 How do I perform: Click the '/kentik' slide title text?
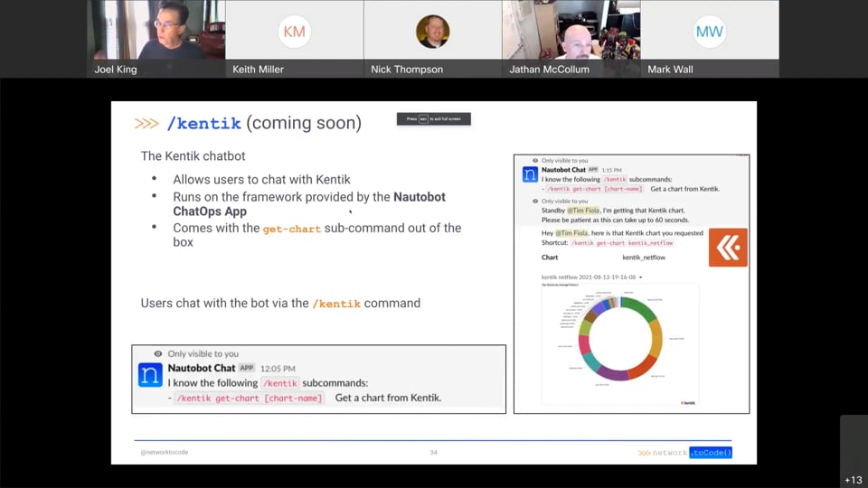click(203, 123)
